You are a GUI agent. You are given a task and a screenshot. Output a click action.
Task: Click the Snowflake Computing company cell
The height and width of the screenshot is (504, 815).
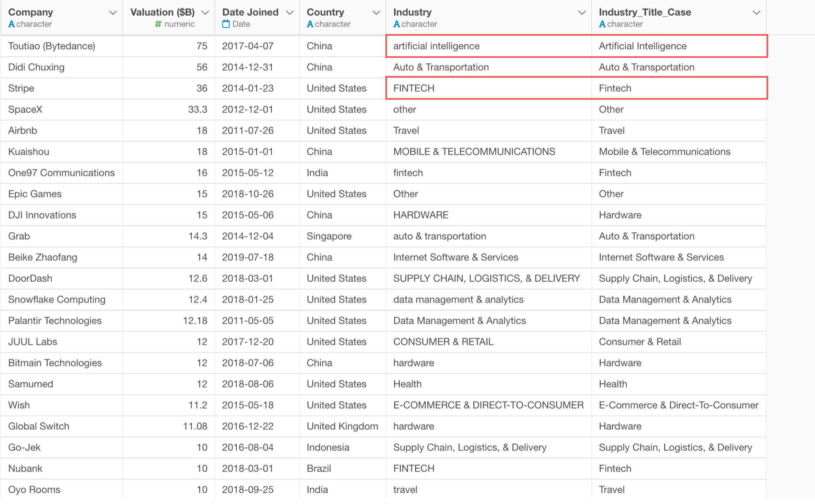pos(62,300)
